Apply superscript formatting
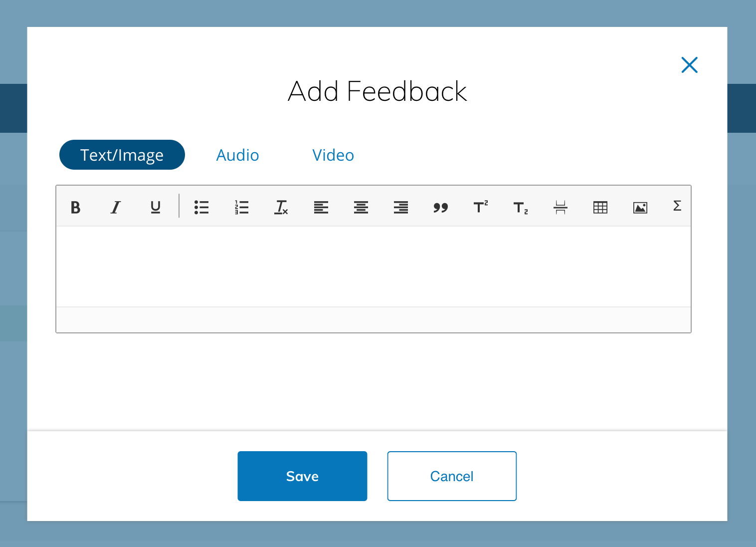 tap(480, 207)
